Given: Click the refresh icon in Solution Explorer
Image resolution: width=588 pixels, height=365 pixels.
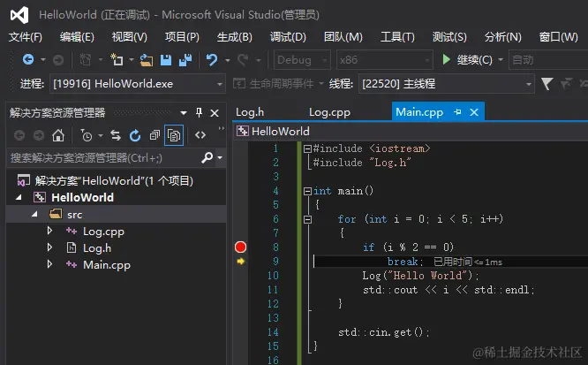Looking at the screenshot, I should tap(135, 135).
